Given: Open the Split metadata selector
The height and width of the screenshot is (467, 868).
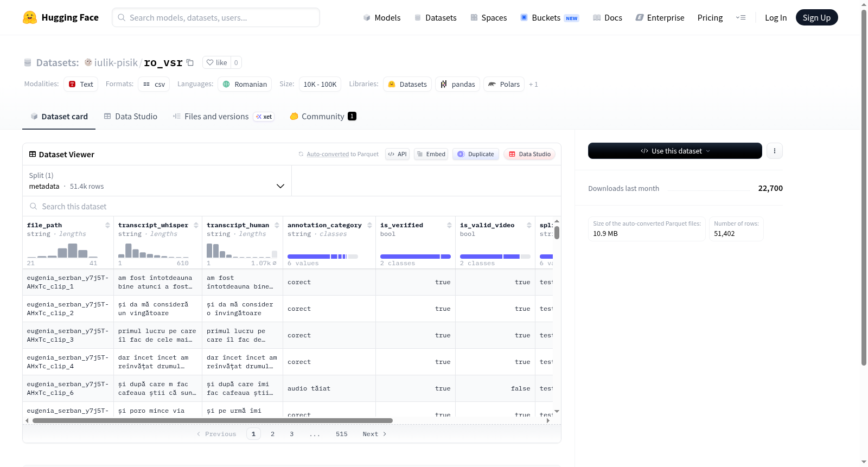Looking at the screenshot, I should [x=157, y=181].
